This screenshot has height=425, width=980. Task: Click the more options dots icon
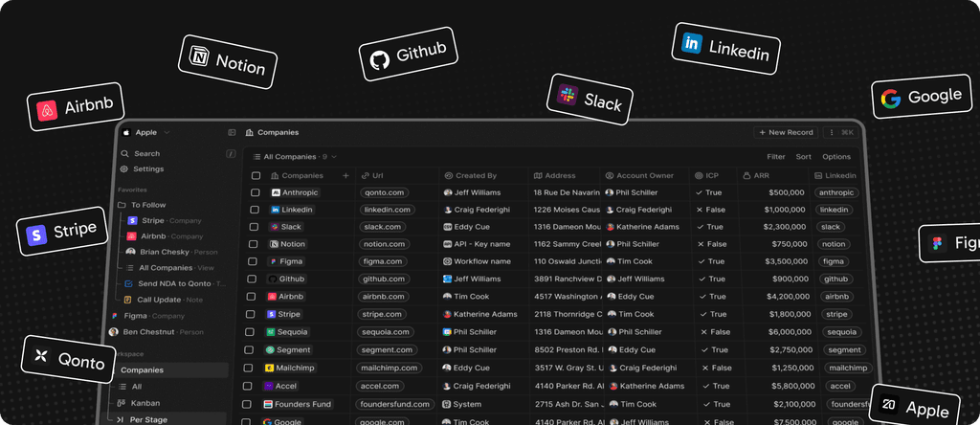point(832,132)
